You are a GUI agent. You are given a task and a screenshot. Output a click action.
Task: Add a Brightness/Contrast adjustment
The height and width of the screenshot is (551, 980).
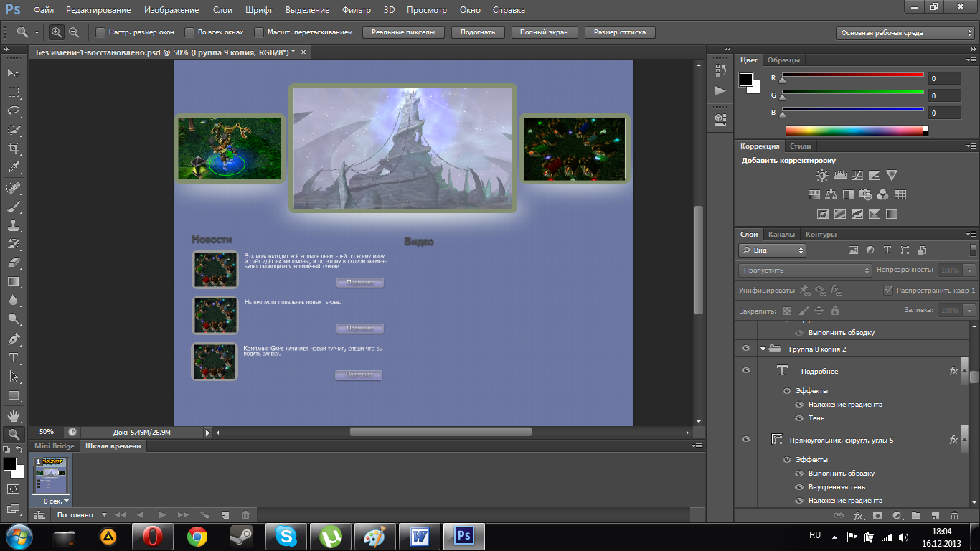822,175
